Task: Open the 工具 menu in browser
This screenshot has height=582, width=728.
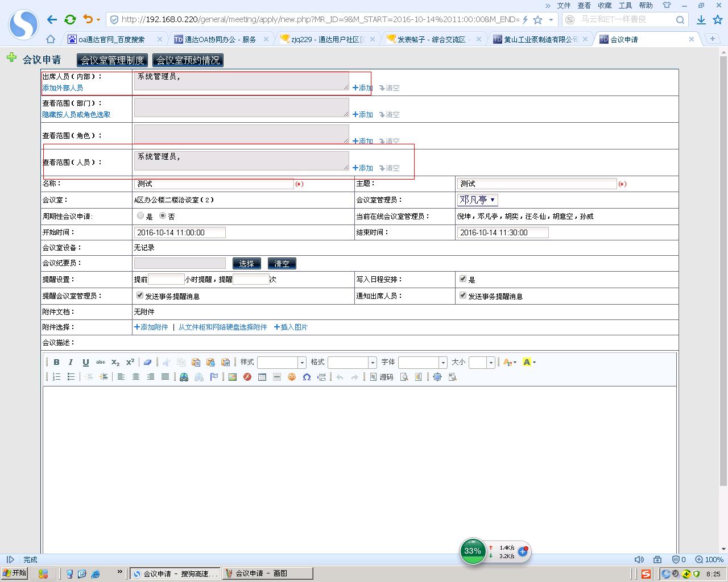Action: (x=625, y=5)
